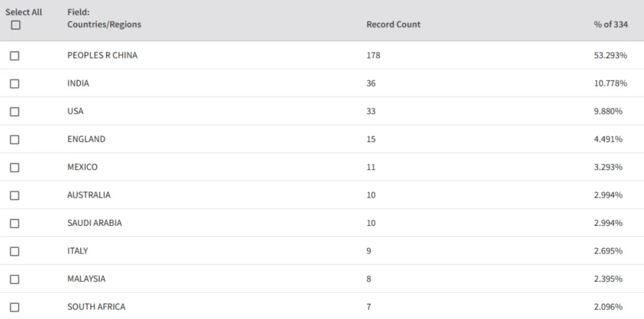Click the 53.293% percentage value

611,55
